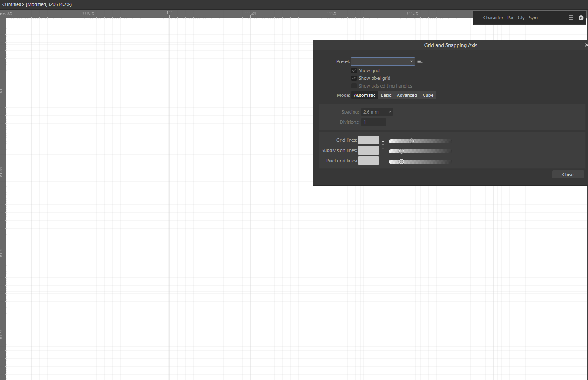Click the 111 mark on horizontal ruler
The height and width of the screenshot is (380, 588).
(170, 13)
